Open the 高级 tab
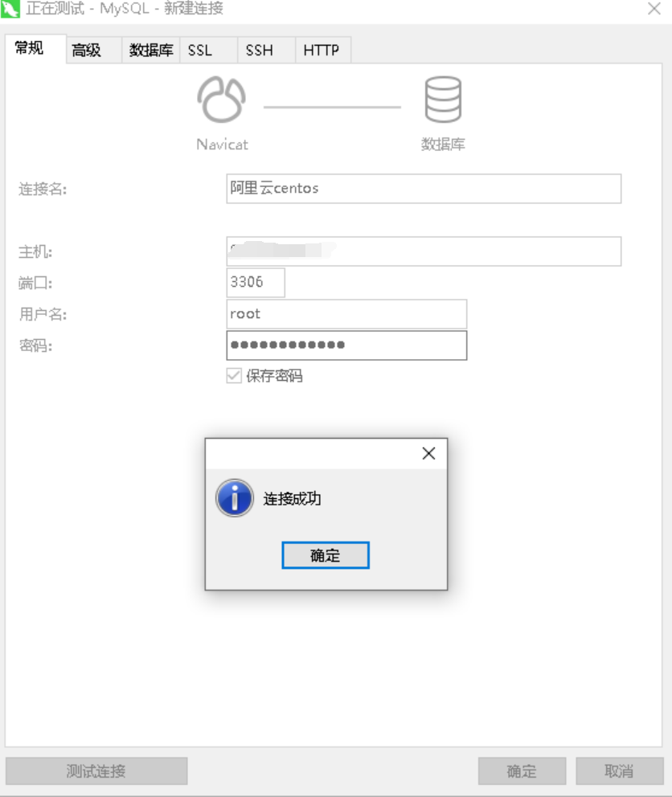This screenshot has width=672, height=797. [x=93, y=50]
